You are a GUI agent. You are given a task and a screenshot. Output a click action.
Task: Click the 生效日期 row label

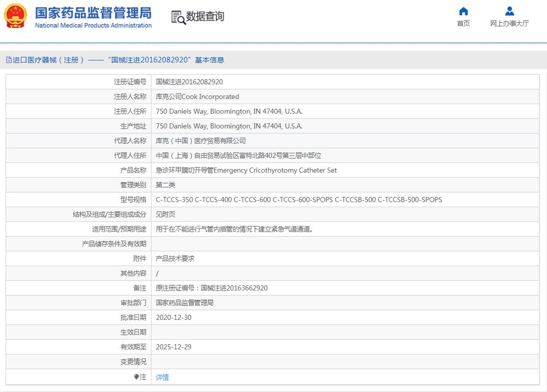click(x=133, y=332)
